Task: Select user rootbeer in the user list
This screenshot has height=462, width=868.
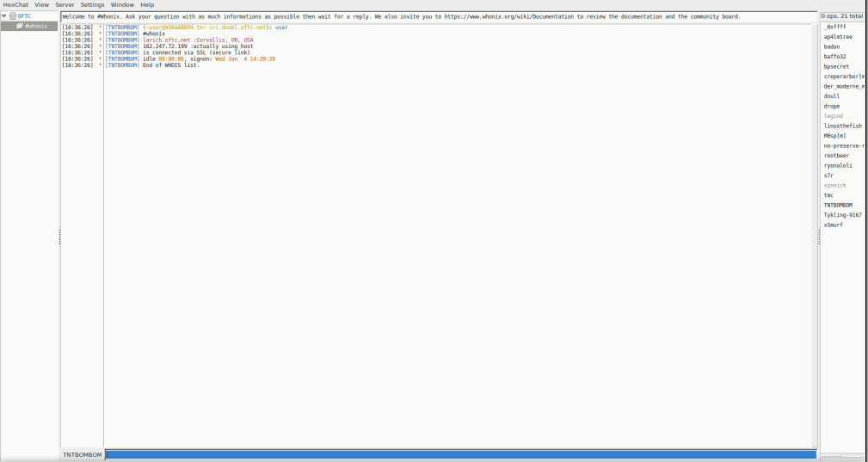Action: (837, 156)
